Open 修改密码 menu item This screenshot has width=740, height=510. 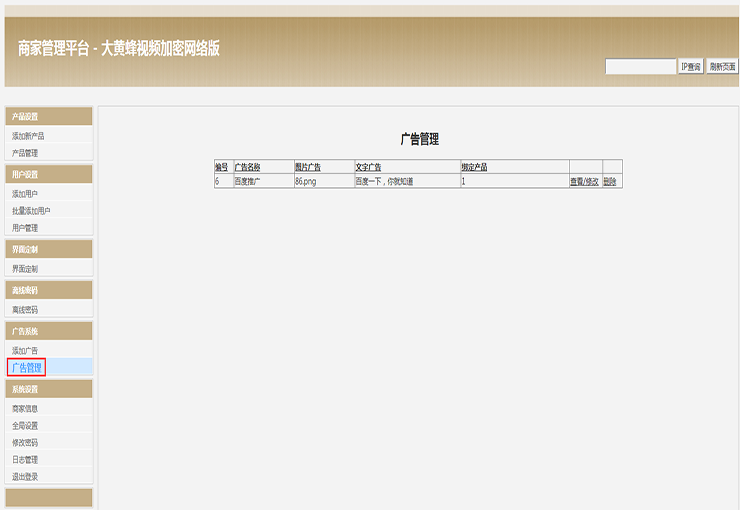point(25,443)
